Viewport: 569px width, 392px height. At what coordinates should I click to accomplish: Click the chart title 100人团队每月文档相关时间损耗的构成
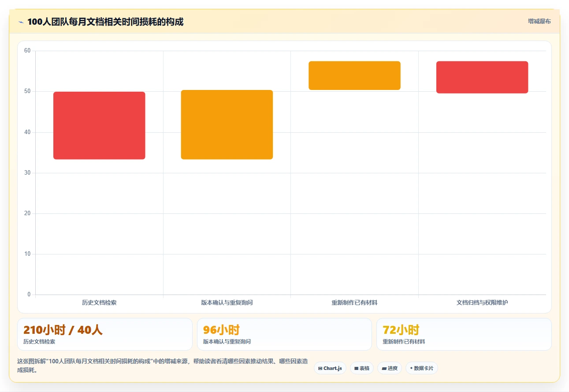tap(105, 22)
